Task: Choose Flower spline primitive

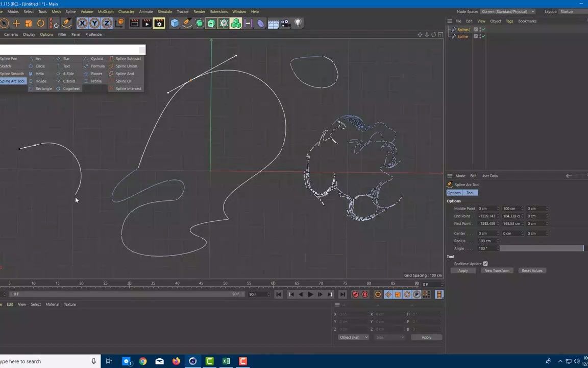Action: pos(96,74)
